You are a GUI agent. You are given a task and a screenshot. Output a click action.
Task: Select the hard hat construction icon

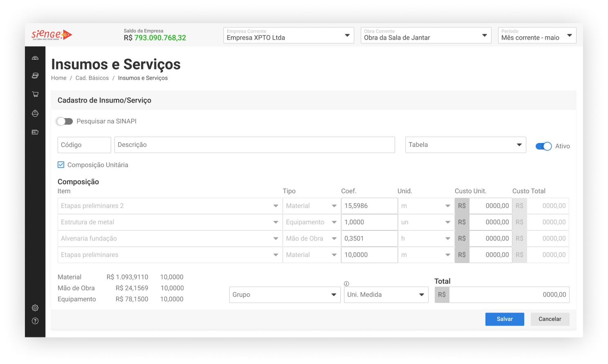point(35,113)
